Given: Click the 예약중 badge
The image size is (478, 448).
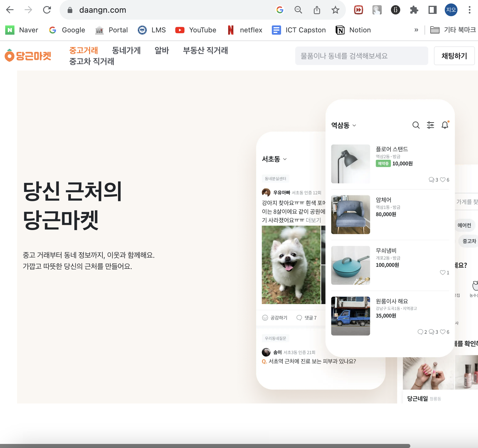Looking at the screenshot, I should pos(383,164).
